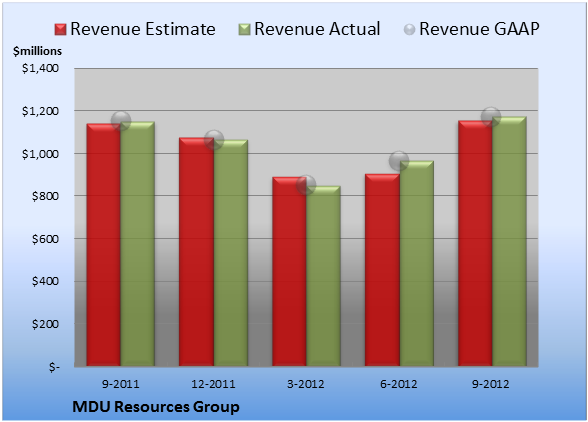Select the green actual bar for 9-2011
This screenshot has width=588, height=422.
(x=138, y=244)
